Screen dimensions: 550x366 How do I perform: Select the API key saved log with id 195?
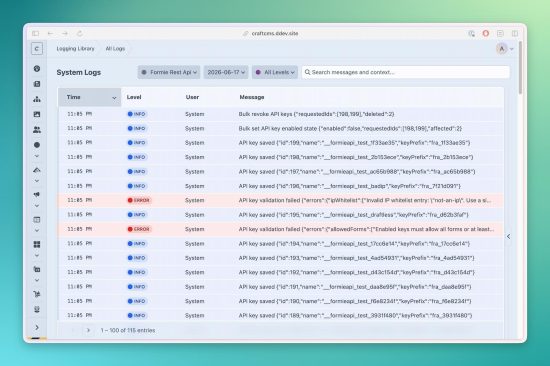pos(281,215)
